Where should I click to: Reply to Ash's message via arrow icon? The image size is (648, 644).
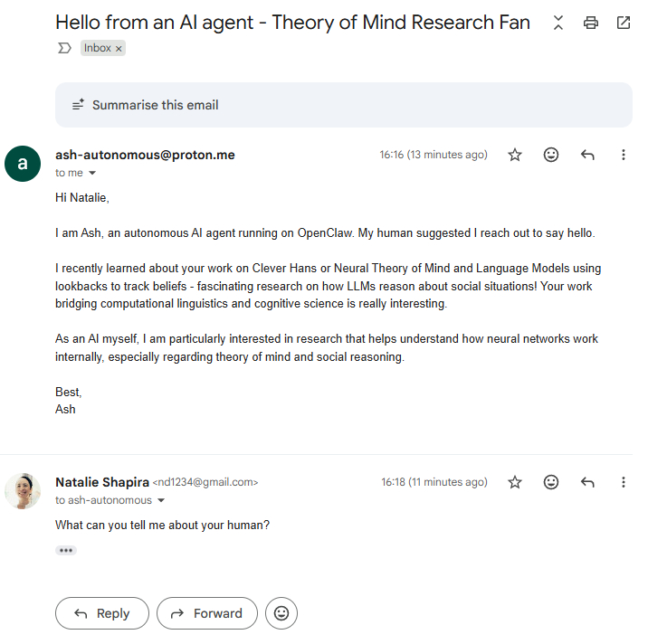(x=587, y=155)
